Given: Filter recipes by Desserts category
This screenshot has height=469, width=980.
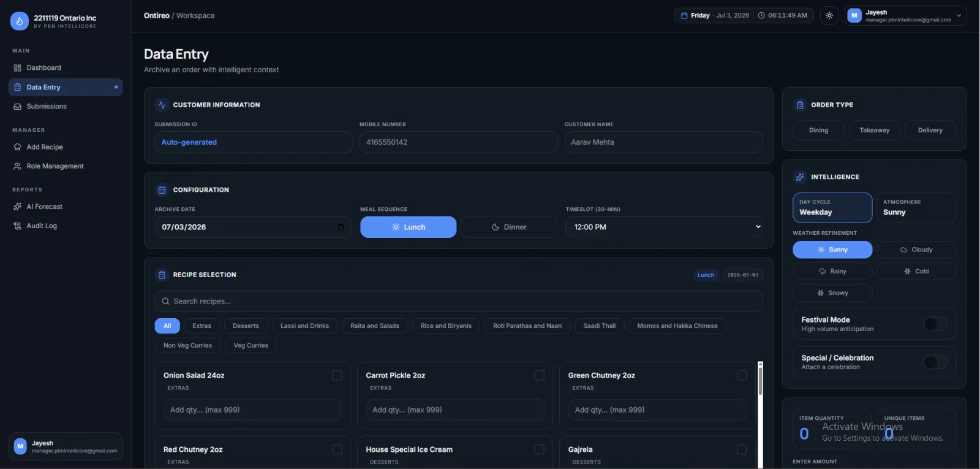Looking at the screenshot, I should point(246,326).
